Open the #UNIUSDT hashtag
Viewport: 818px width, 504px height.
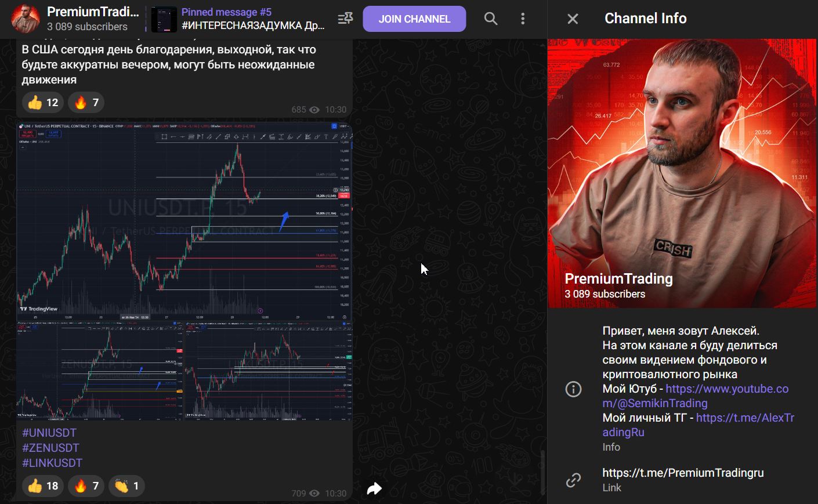49,433
